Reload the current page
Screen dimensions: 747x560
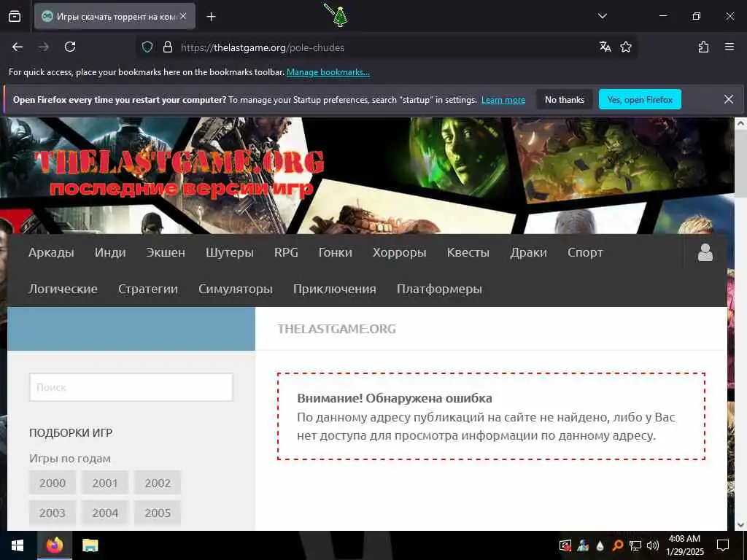[70, 47]
